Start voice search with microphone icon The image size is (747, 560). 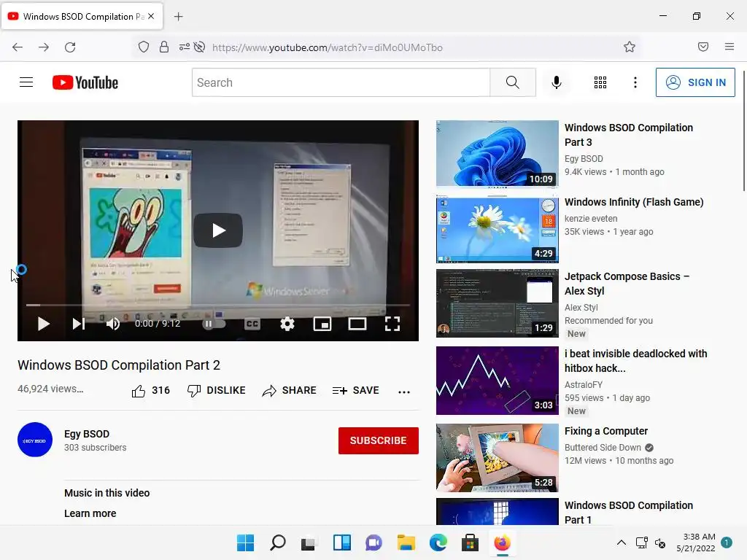point(556,82)
